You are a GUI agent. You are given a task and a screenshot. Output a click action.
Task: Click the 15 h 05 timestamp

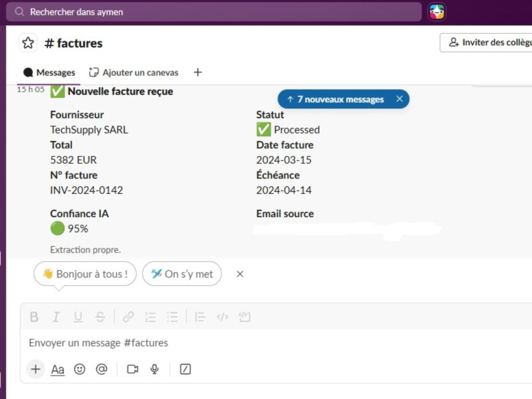coord(30,89)
